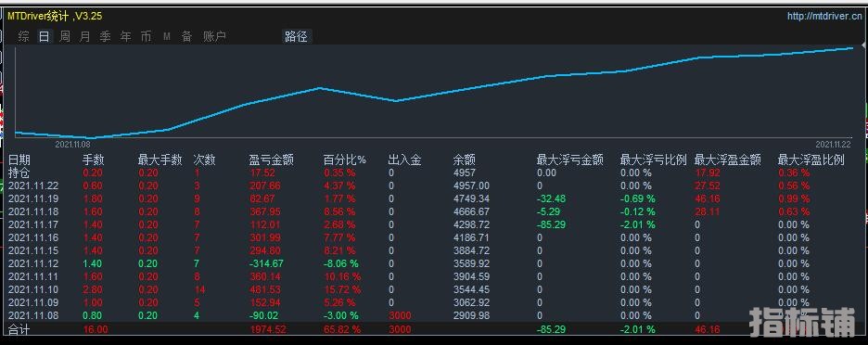Viewport: 868px width, 345px height.
Task: Click the MTDriver统计 V3.25 title text
Action: pos(54,17)
